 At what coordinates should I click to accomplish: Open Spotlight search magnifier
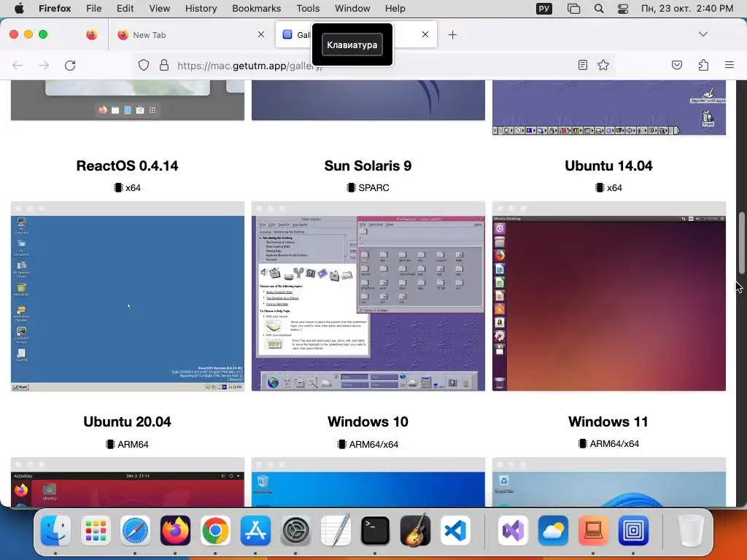click(599, 8)
